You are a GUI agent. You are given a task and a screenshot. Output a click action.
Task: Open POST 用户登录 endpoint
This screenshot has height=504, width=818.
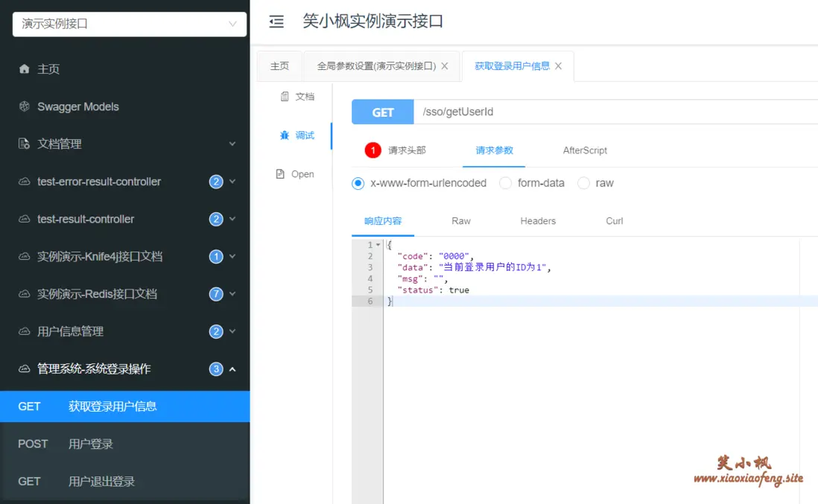click(124, 444)
